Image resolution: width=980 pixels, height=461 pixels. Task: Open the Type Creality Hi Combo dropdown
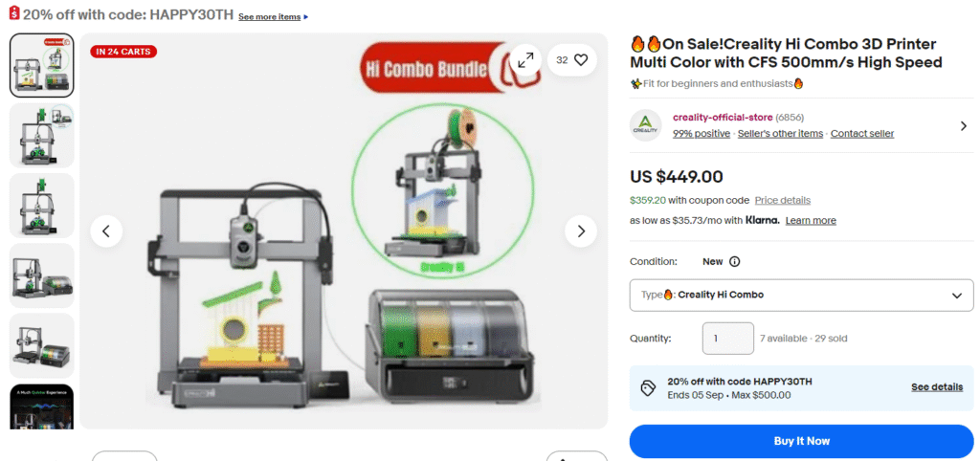[x=801, y=295]
